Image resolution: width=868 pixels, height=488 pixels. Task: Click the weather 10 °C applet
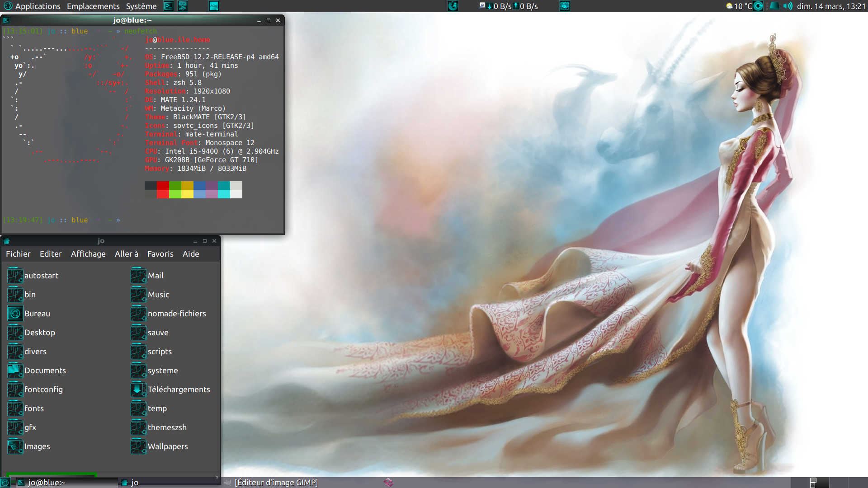(739, 6)
